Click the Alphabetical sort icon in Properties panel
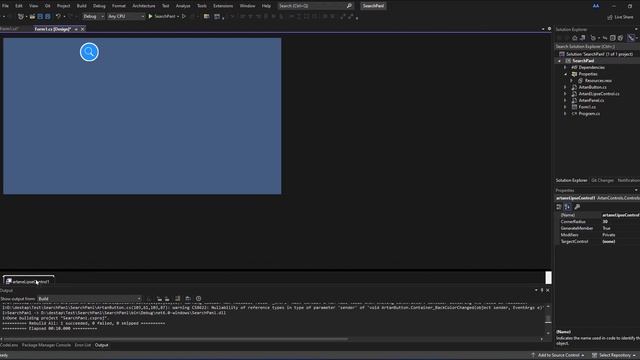The width and height of the screenshot is (640, 360). click(x=567, y=207)
